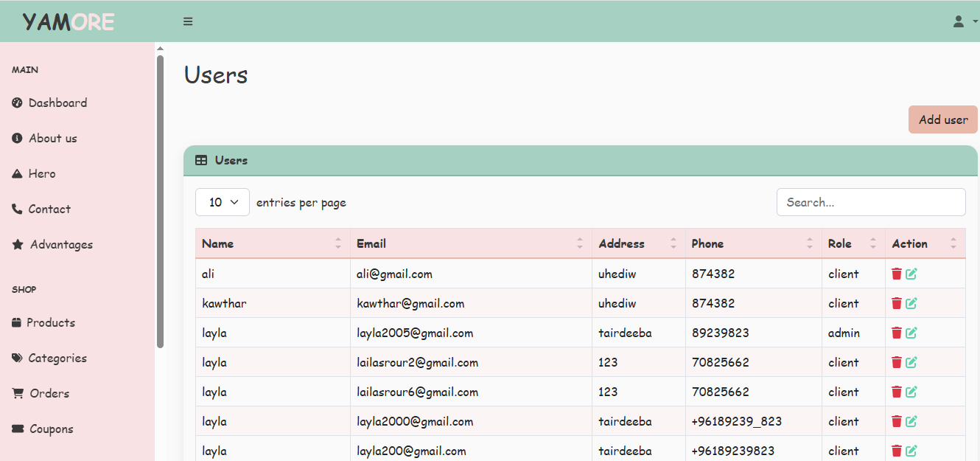Screen dimensions: 980x461
Task: Sort the table by Email column
Action: click(x=580, y=243)
